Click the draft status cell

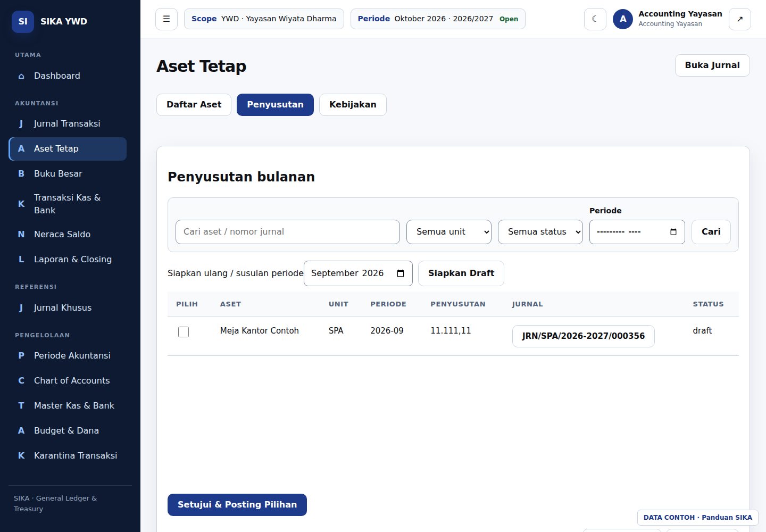tap(702, 331)
